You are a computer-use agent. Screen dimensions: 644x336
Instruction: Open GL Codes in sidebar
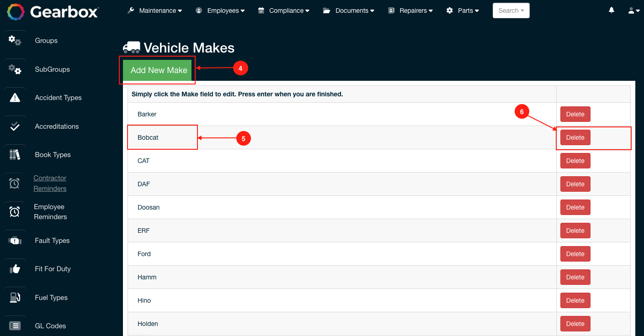(50, 326)
